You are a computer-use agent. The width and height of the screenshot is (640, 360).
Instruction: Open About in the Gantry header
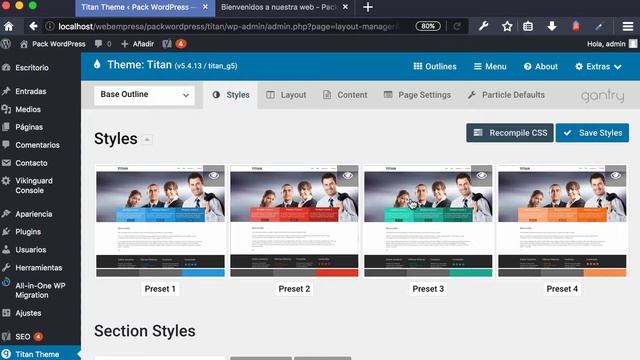(540, 67)
